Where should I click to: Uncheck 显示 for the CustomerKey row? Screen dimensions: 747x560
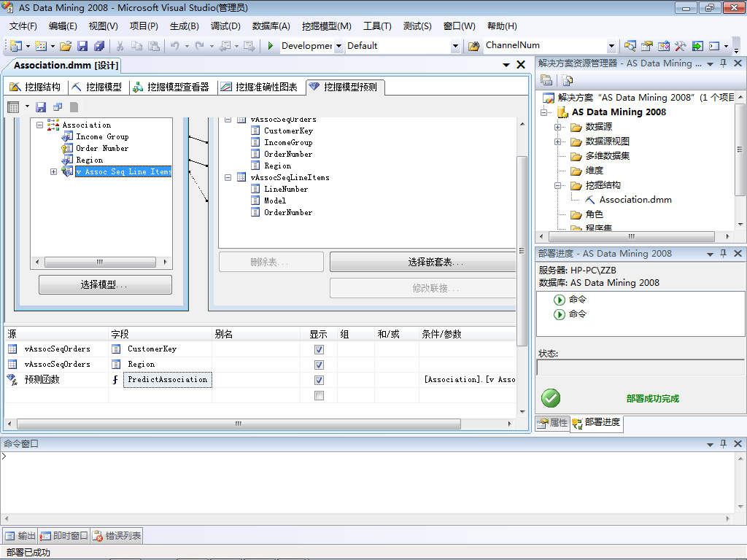[x=320, y=349]
